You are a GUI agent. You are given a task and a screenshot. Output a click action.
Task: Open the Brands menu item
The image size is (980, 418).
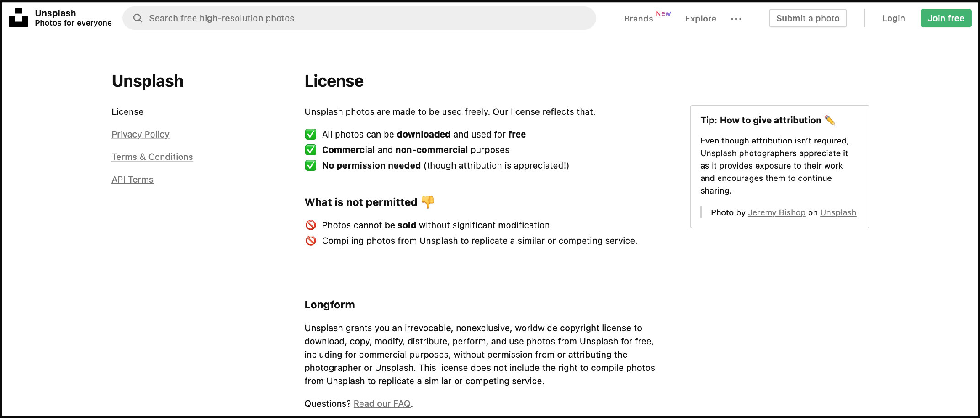click(638, 19)
